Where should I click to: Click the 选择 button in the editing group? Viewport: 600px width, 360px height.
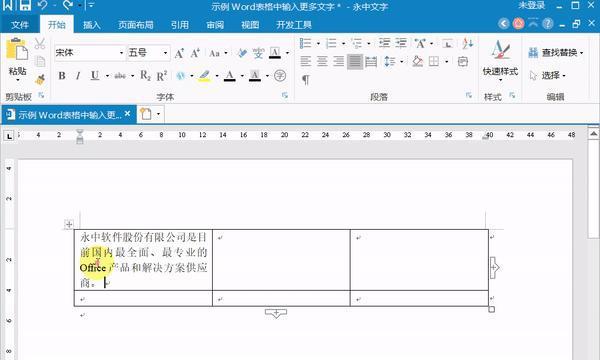coord(548,75)
